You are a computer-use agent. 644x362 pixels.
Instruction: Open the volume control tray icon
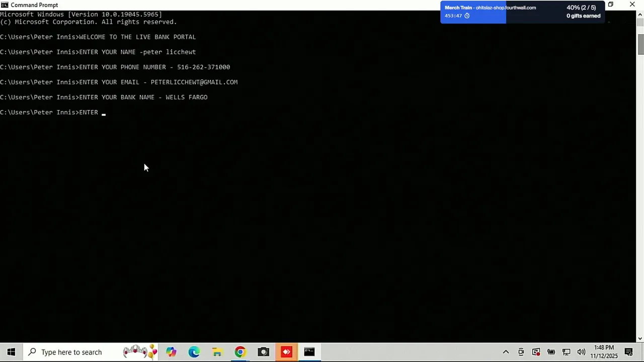click(x=581, y=352)
